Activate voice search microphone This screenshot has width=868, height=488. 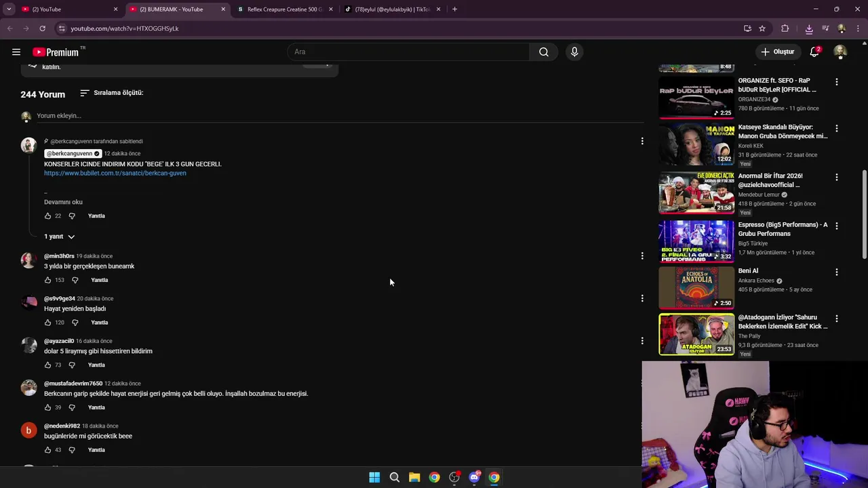tap(574, 52)
